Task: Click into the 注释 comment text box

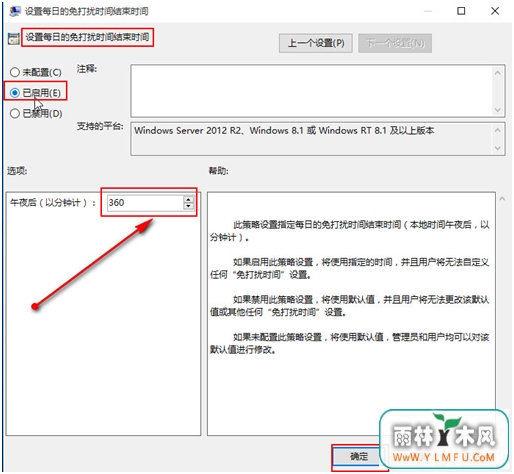Action: (312, 91)
